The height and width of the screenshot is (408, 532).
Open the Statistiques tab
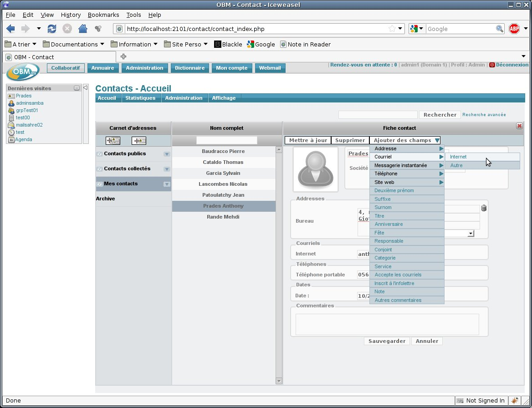(140, 98)
